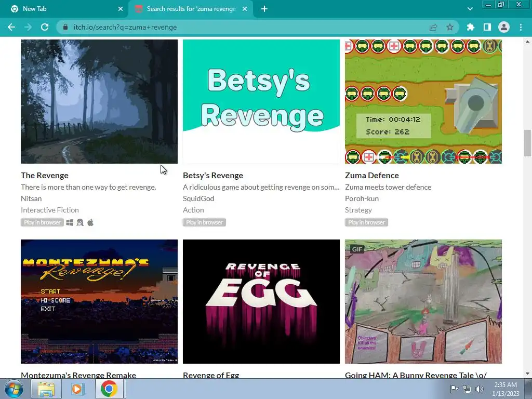Click Play in browser under Betsy's Revenge

tap(204, 222)
